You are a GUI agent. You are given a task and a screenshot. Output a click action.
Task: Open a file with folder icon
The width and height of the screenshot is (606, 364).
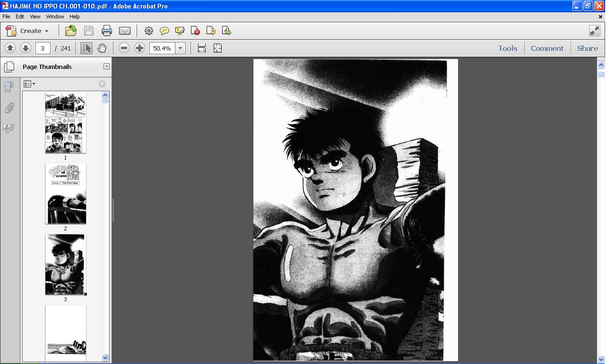71,31
